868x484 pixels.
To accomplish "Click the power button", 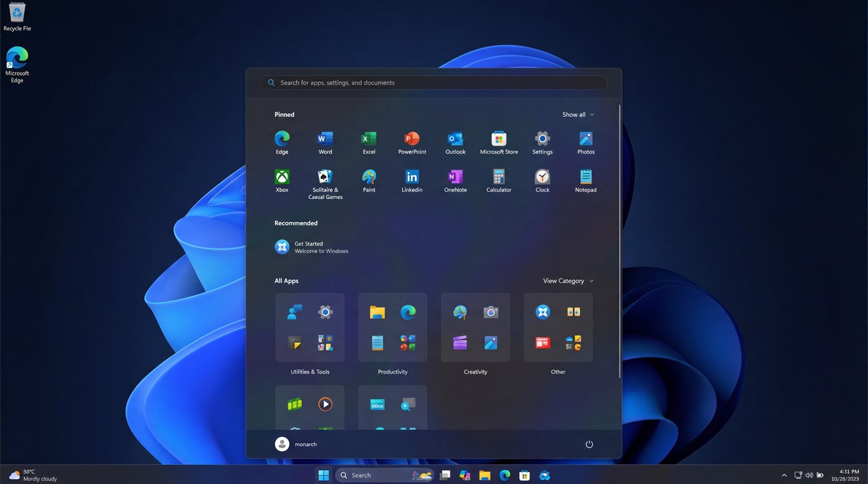I will [x=588, y=444].
